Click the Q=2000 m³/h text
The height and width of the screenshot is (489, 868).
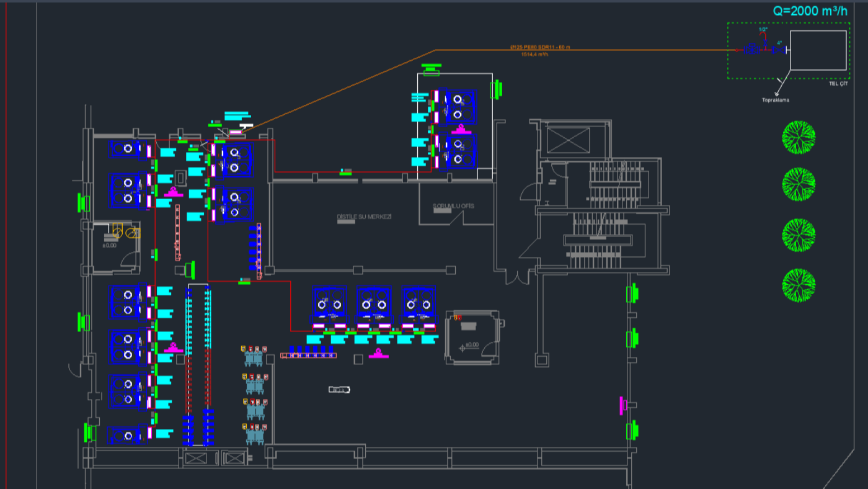(810, 11)
